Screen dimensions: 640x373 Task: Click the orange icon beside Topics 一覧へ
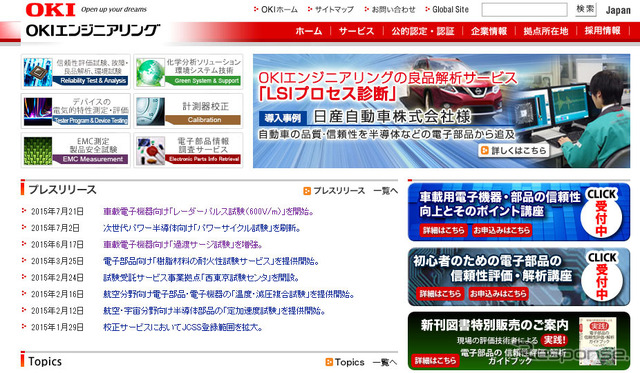pyautogui.click(x=329, y=362)
